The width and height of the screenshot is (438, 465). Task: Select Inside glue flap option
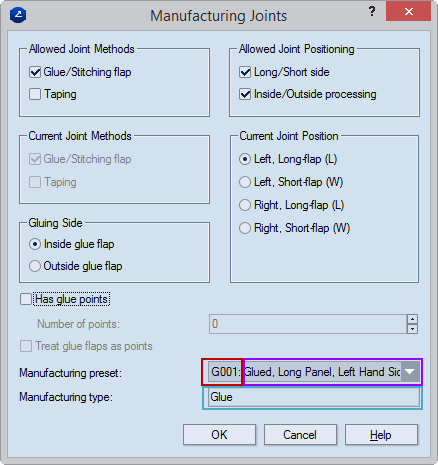[35, 244]
